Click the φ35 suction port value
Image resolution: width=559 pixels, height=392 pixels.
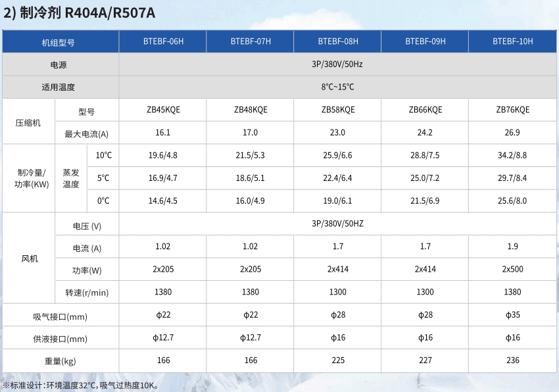(512, 315)
